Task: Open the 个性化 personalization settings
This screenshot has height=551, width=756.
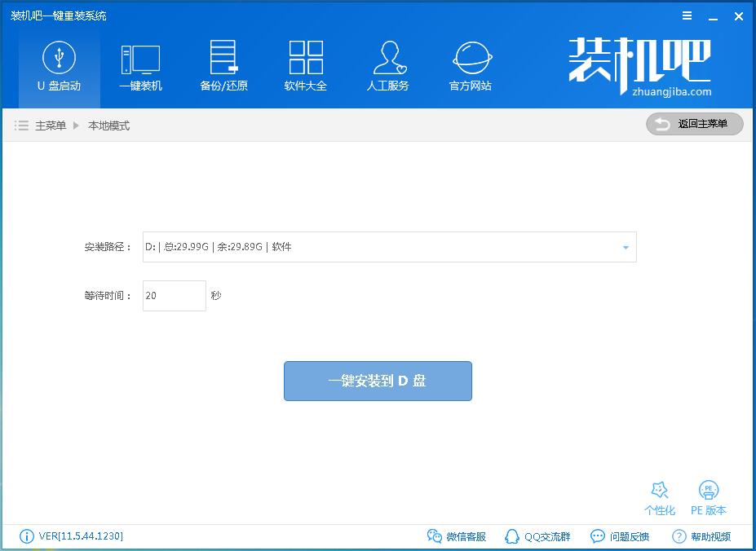Action: point(659,498)
